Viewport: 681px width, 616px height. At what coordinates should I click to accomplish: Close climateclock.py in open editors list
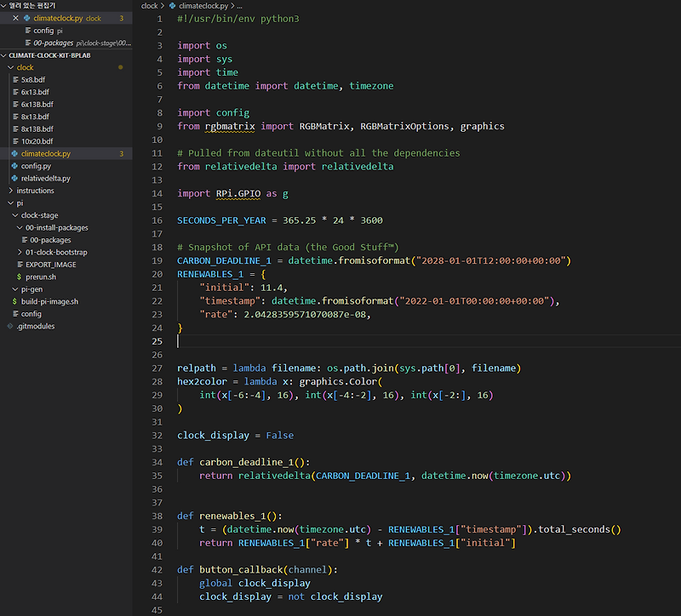(x=15, y=18)
